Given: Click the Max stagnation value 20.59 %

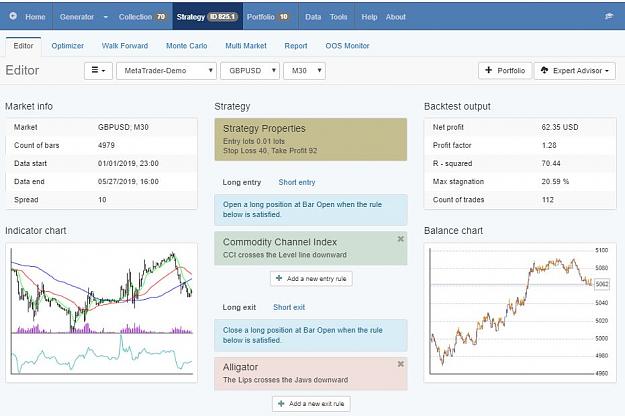Looking at the screenshot, I should pyautogui.click(x=555, y=181).
